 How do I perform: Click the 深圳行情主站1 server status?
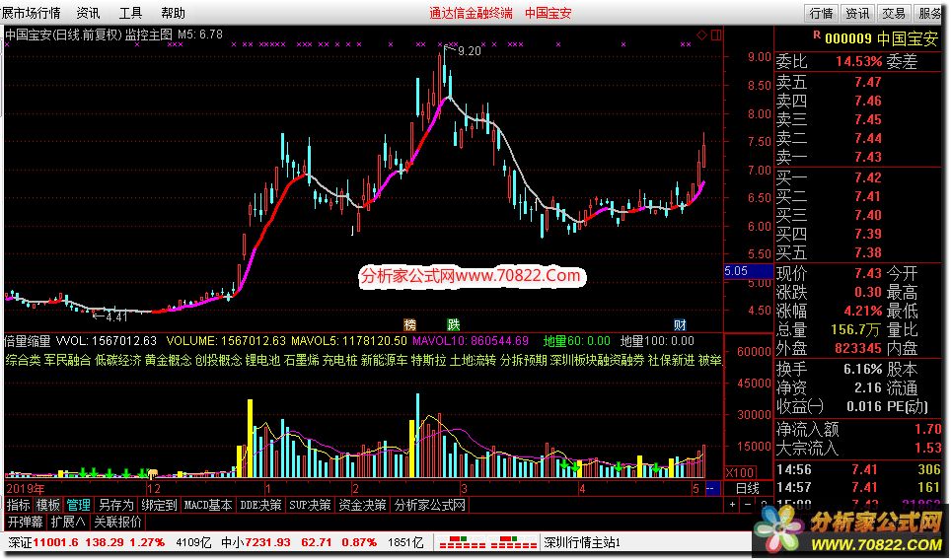[x=582, y=542]
